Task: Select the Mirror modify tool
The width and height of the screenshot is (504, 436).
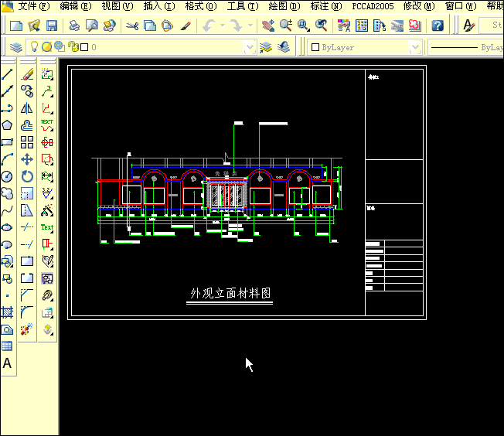Action: pyautogui.click(x=27, y=108)
